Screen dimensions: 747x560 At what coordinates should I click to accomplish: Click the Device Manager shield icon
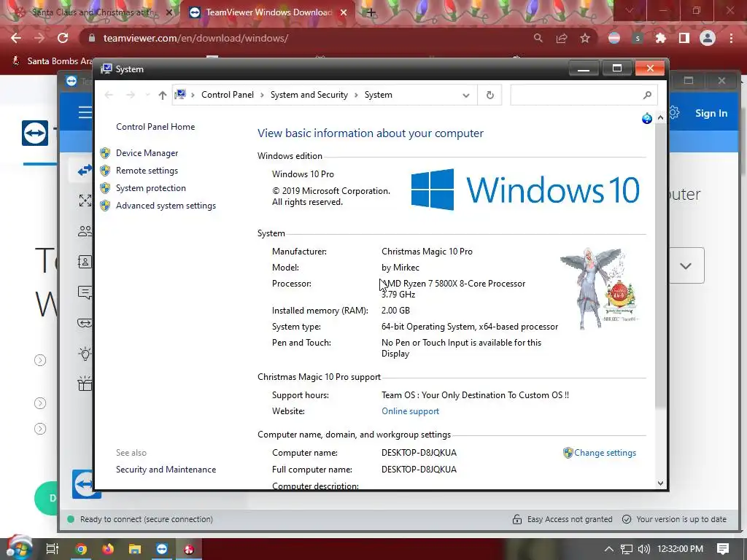(105, 153)
